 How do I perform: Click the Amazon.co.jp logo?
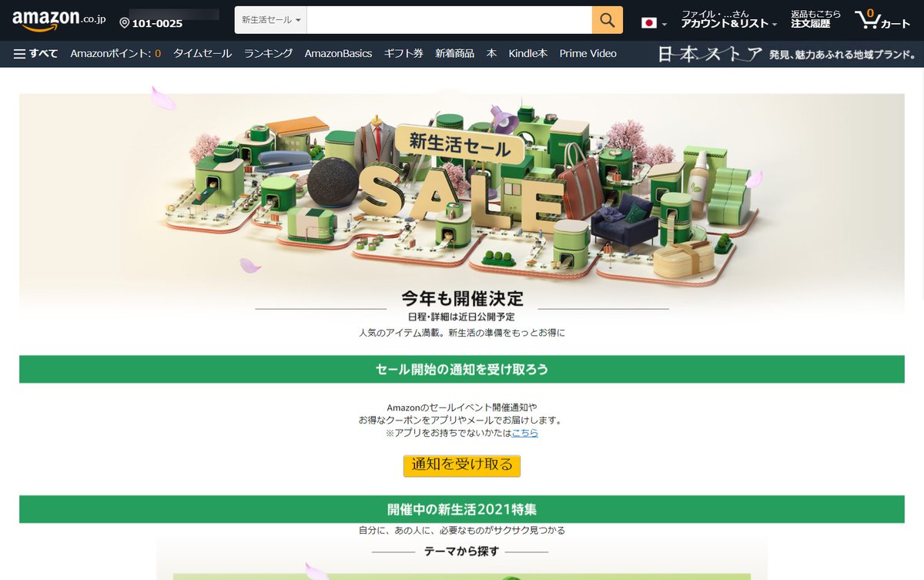point(59,21)
